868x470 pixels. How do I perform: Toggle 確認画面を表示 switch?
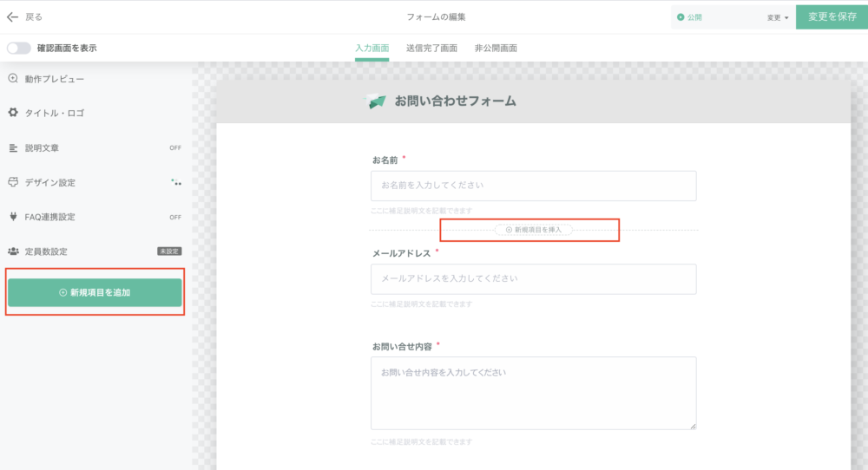point(19,48)
